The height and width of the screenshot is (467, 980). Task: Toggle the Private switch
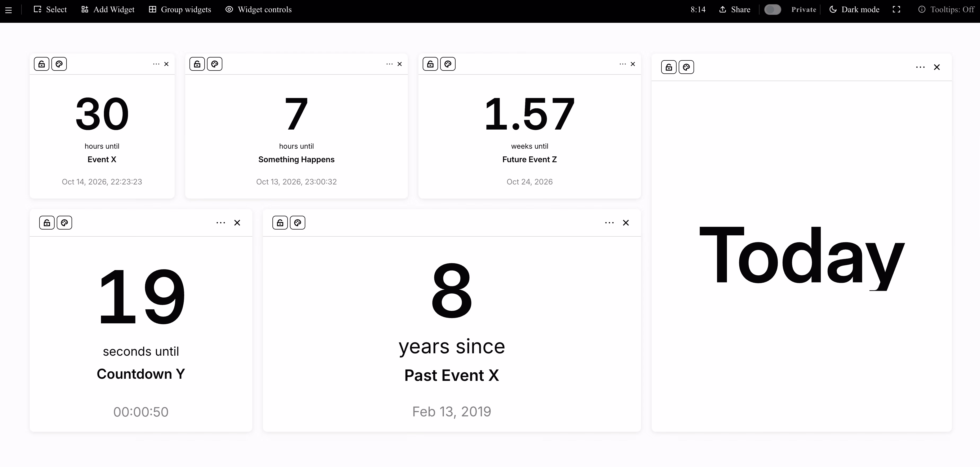point(773,10)
